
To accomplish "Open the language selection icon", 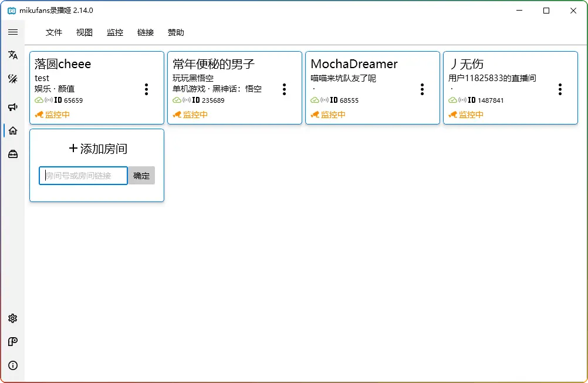I will tap(12, 55).
